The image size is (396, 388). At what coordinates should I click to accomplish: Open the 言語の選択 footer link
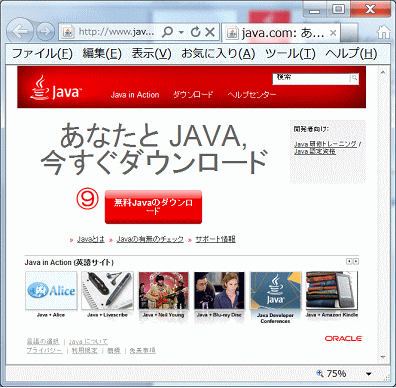pos(43,341)
